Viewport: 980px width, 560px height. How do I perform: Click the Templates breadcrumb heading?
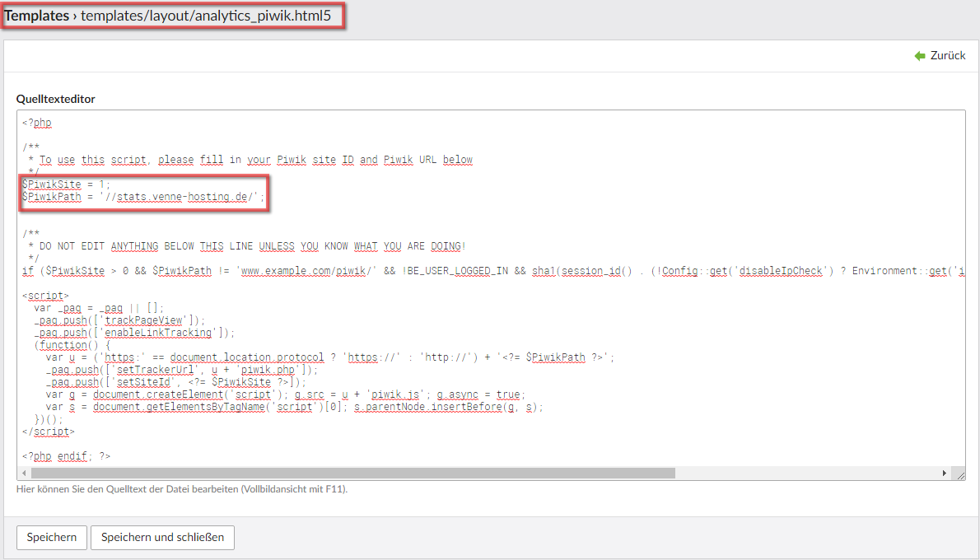pos(37,16)
